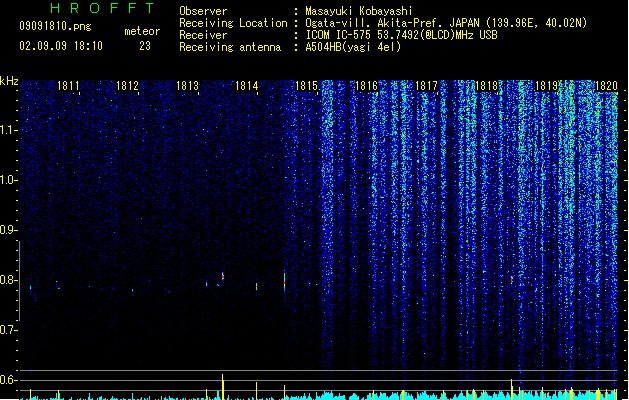
Task: Click the 1.0 kHz axis label
Action: (9, 180)
